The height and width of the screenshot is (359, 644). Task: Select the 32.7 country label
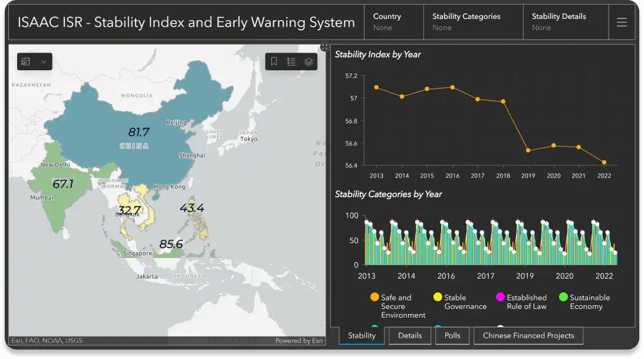click(129, 210)
